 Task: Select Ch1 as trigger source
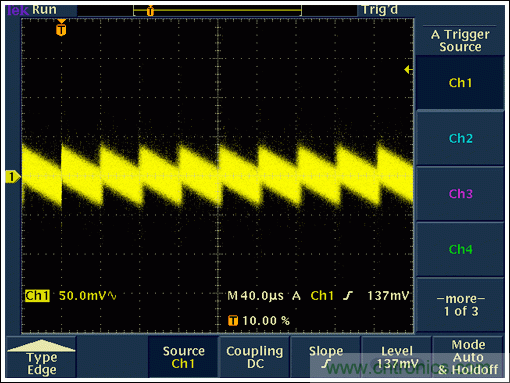[460, 83]
